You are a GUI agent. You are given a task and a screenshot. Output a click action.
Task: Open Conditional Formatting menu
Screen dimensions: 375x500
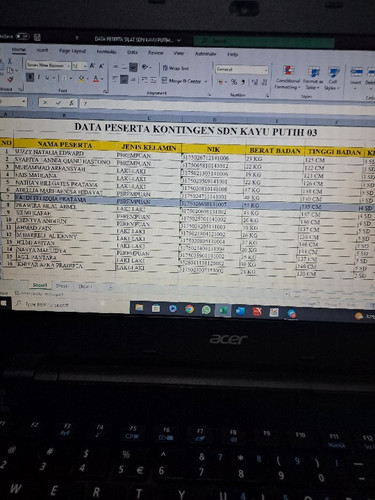coord(288,78)
